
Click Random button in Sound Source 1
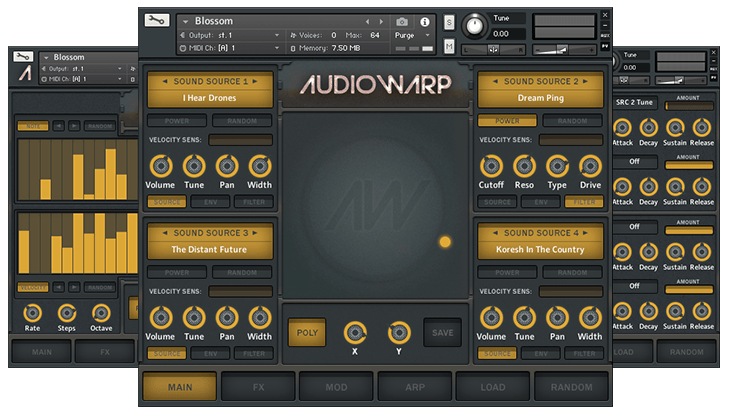tap(241, 121)
